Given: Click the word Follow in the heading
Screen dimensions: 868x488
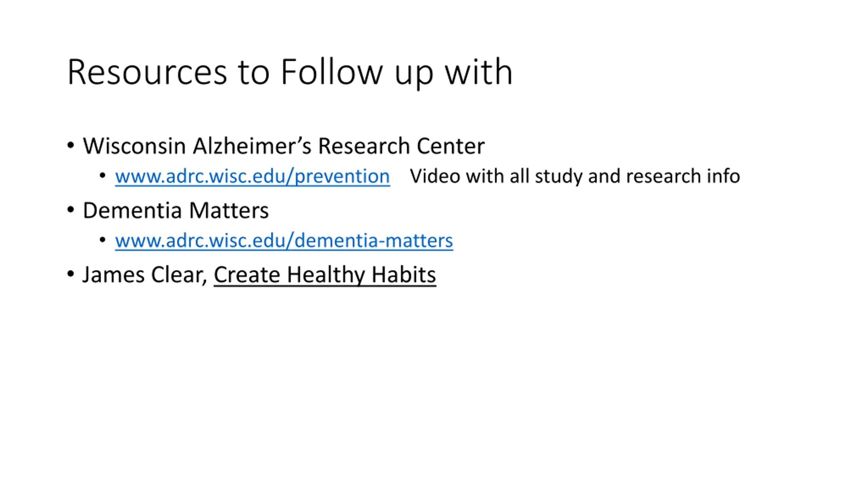Looking at the screenshot, I should [x=332, y=72].
